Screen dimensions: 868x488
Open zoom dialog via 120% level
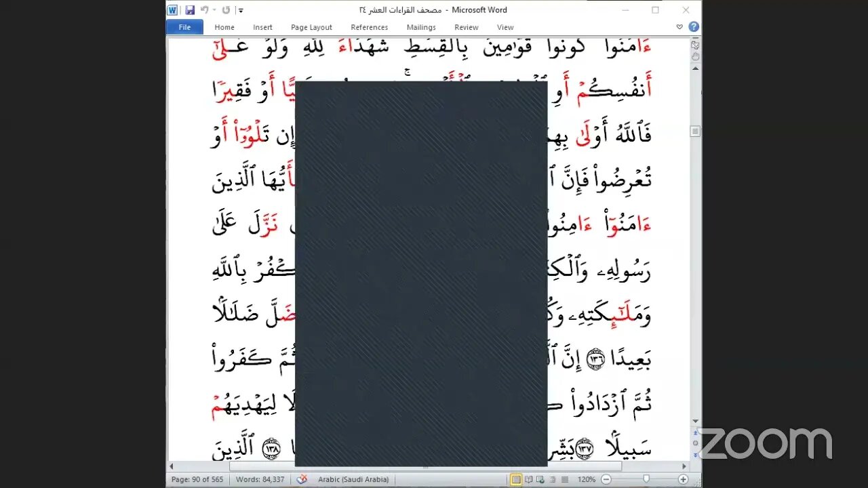click(x=587, y=480)
